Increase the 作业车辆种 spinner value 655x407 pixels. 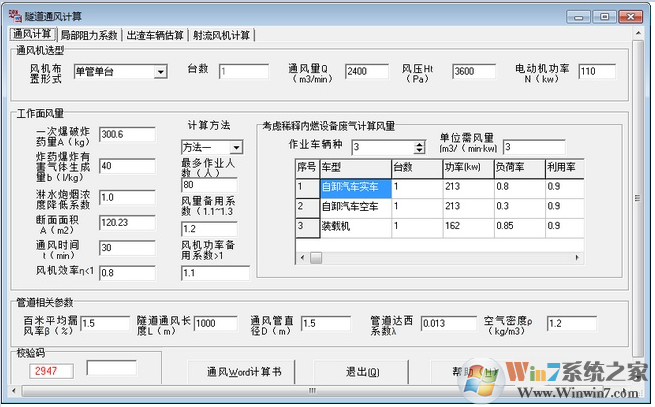pyautogui.click(x=419, y=144)
